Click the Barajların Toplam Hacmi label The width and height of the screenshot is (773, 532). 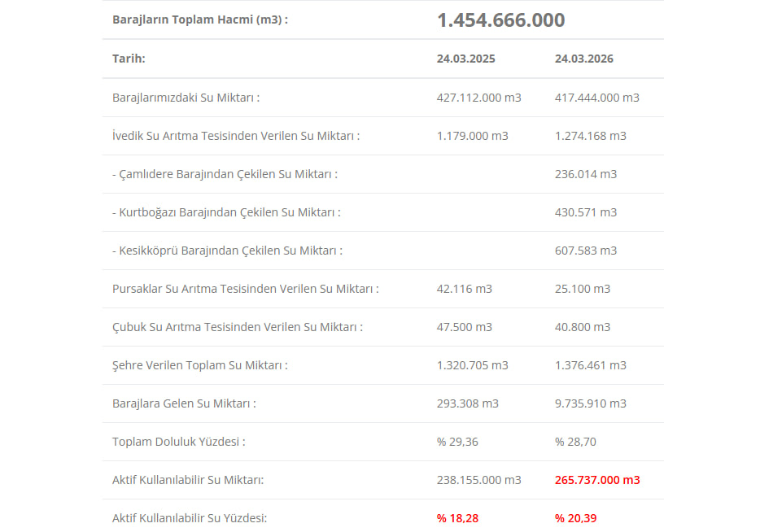(200, 20)
